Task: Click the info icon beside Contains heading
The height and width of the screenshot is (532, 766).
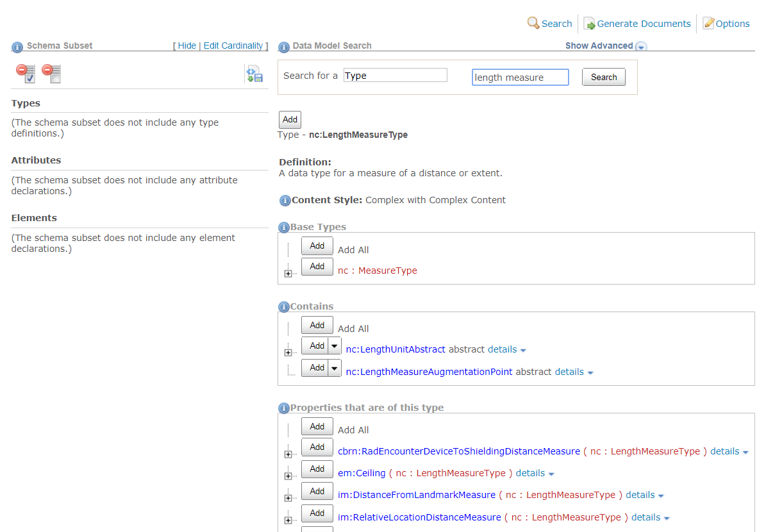Action: 283,307
